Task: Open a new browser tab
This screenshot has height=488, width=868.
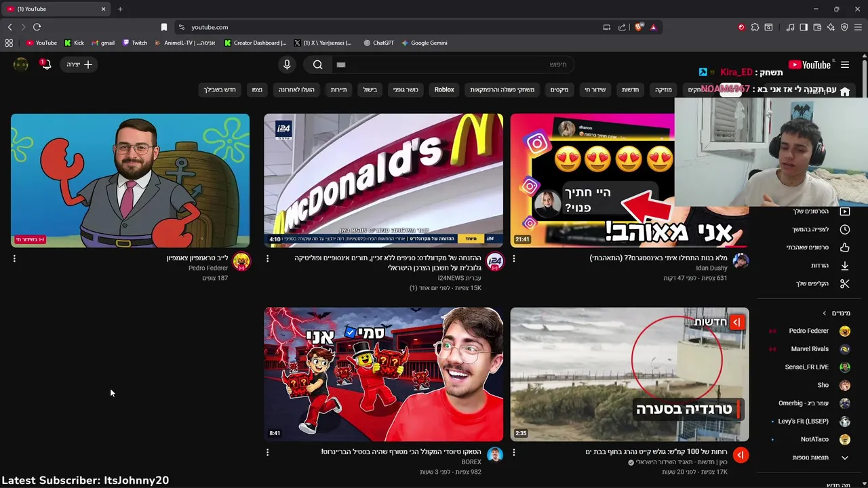Action: (120, 9)
